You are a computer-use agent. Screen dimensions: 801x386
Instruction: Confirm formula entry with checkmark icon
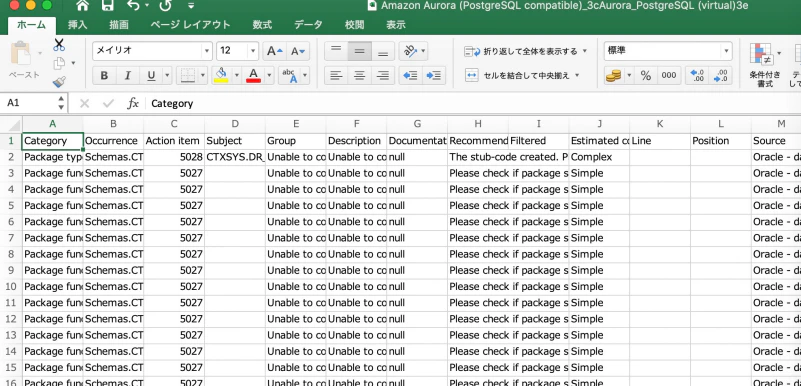(x=108, y=104)
